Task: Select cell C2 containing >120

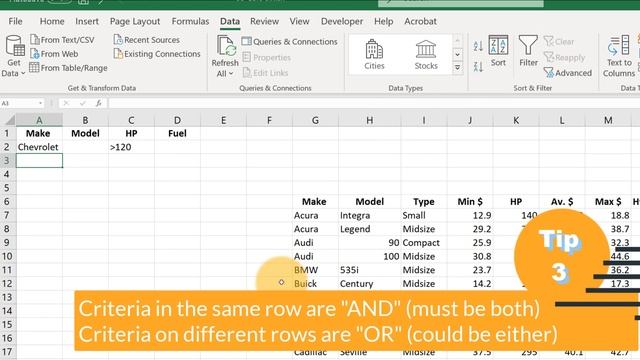Action: coord(131,147)
